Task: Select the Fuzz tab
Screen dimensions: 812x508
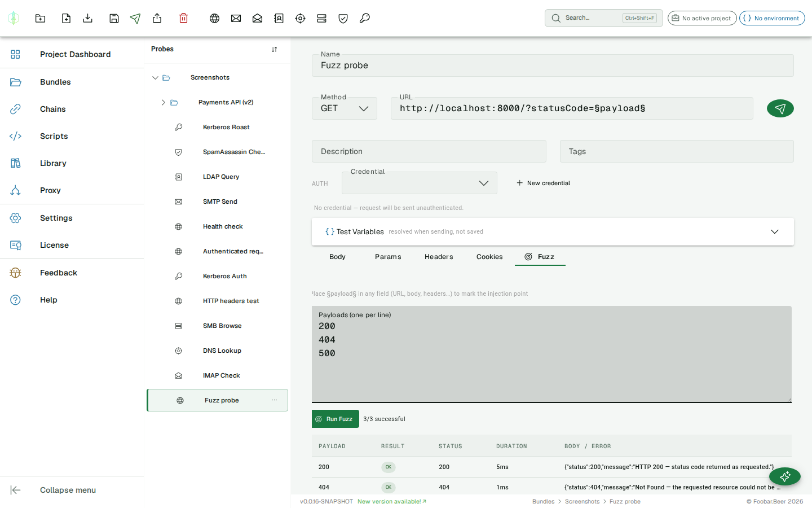Action: coord(540,257)
